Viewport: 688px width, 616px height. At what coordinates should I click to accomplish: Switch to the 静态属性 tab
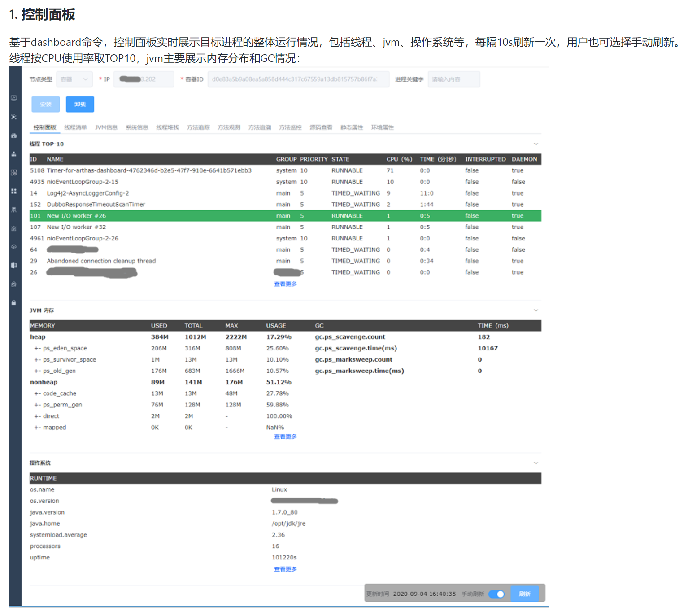pyautogui.click(x=352, y=127)
